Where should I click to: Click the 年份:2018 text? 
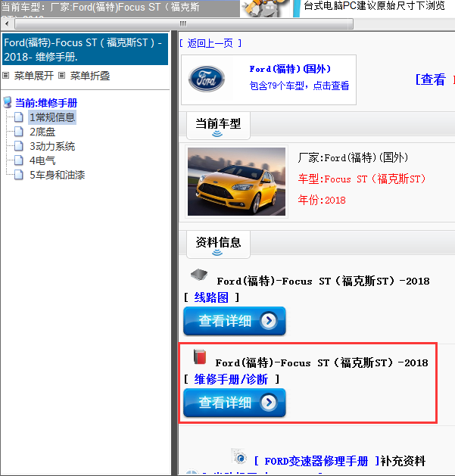coord(322,200)
